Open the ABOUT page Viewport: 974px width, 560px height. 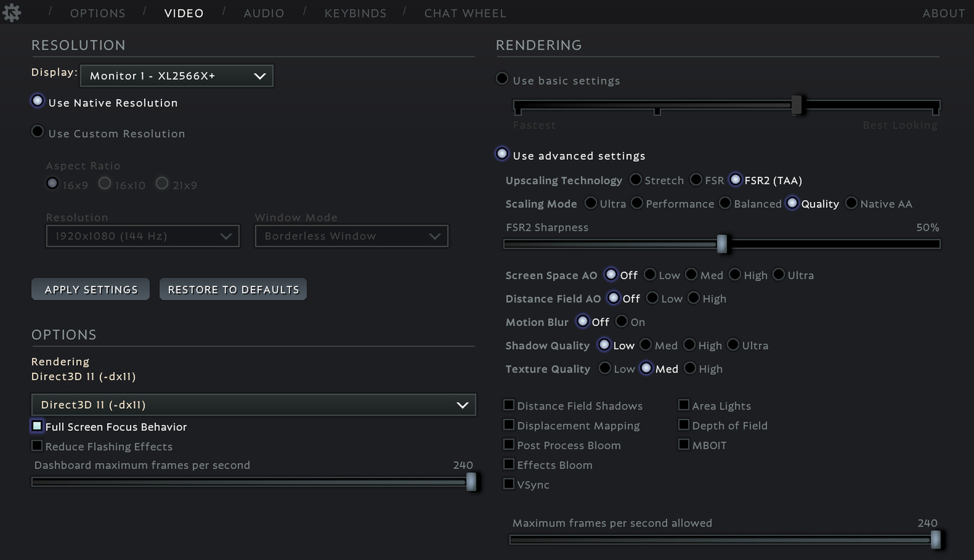point(943,13)
